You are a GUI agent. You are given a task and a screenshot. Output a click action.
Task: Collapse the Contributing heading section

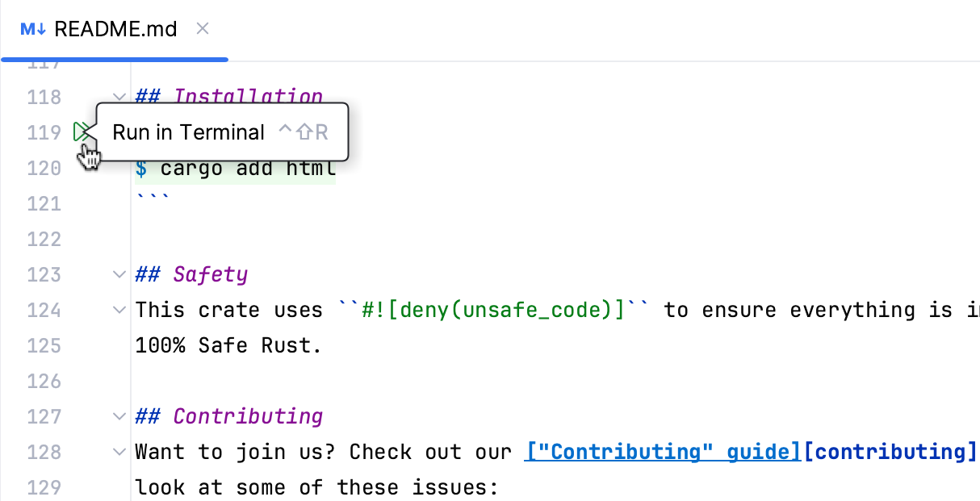(119, 415)
